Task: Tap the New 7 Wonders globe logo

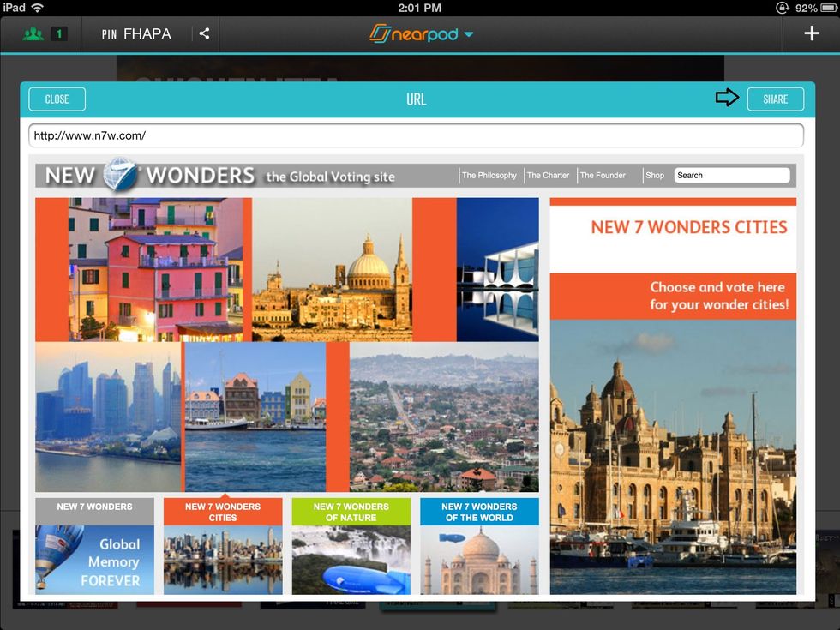Action: click(x=120, y=175)
